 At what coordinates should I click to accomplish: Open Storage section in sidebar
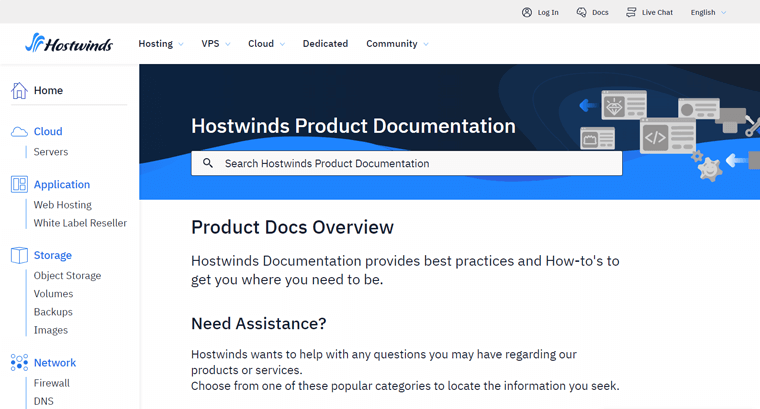tap(53, 255)
